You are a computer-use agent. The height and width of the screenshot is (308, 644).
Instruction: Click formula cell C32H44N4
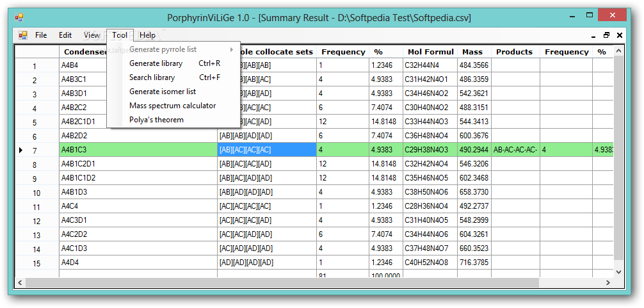430,65
